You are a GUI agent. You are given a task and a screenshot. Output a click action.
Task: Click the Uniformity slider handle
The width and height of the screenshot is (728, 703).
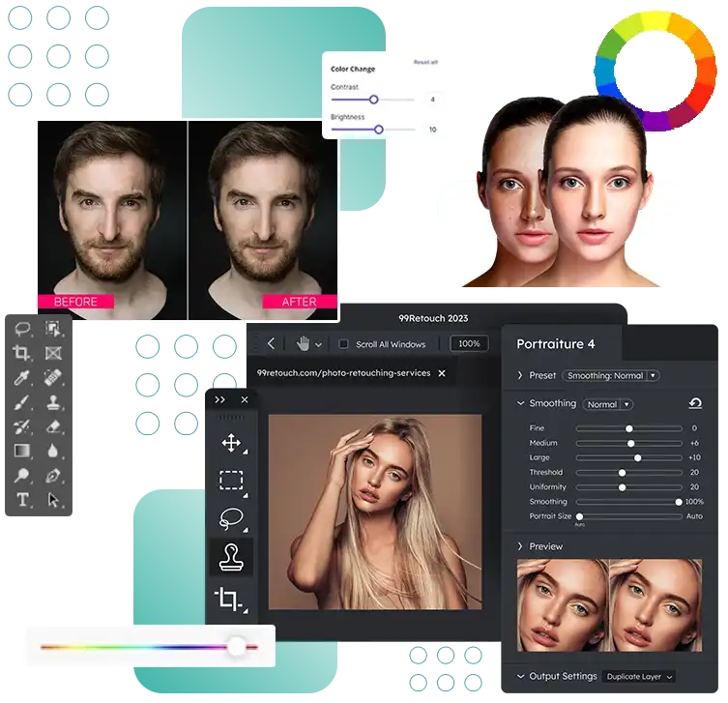(623, 487)
